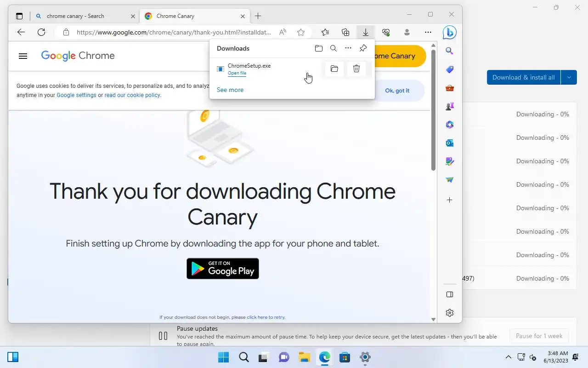
Task: Click See more in Downloads
Action: (230, 90)
